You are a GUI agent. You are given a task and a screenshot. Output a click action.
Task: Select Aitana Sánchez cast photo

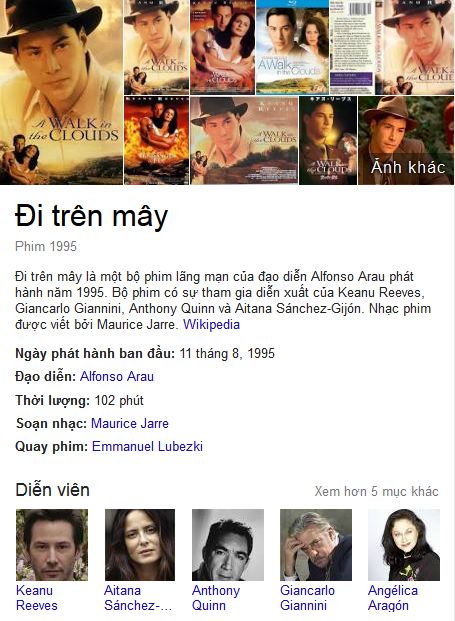click(140, 545)
